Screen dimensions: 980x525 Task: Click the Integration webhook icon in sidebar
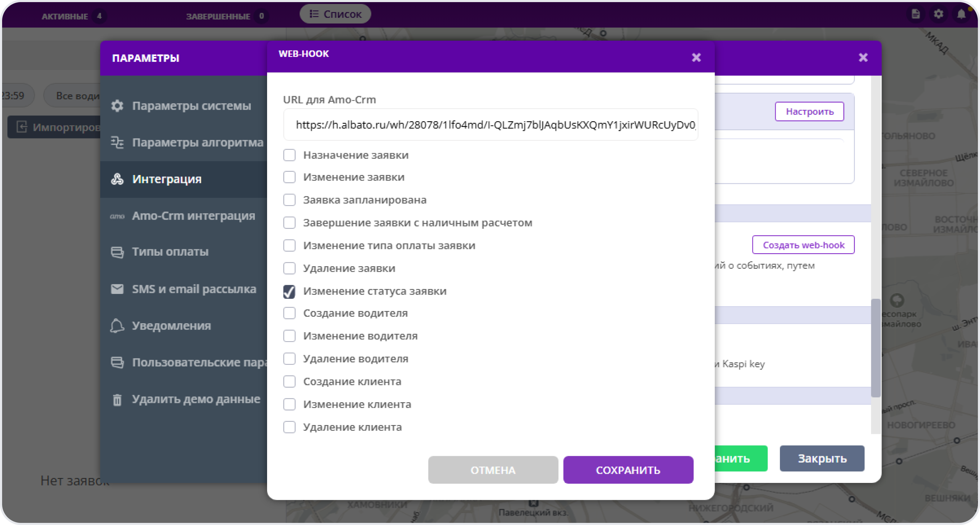117,179
